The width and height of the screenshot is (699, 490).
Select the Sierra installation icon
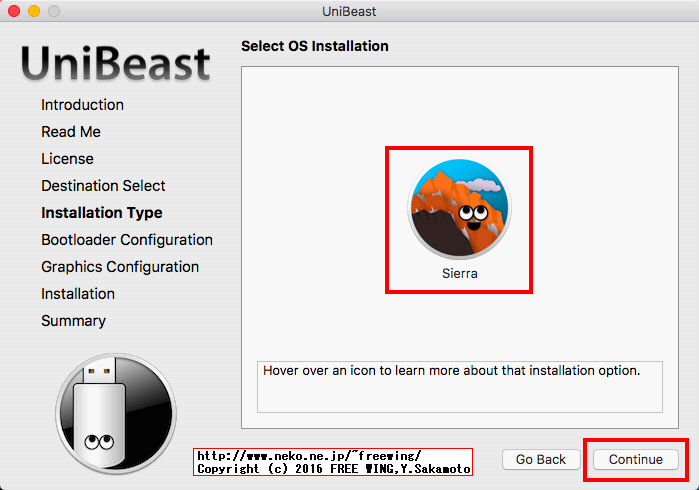coord(460,209)
